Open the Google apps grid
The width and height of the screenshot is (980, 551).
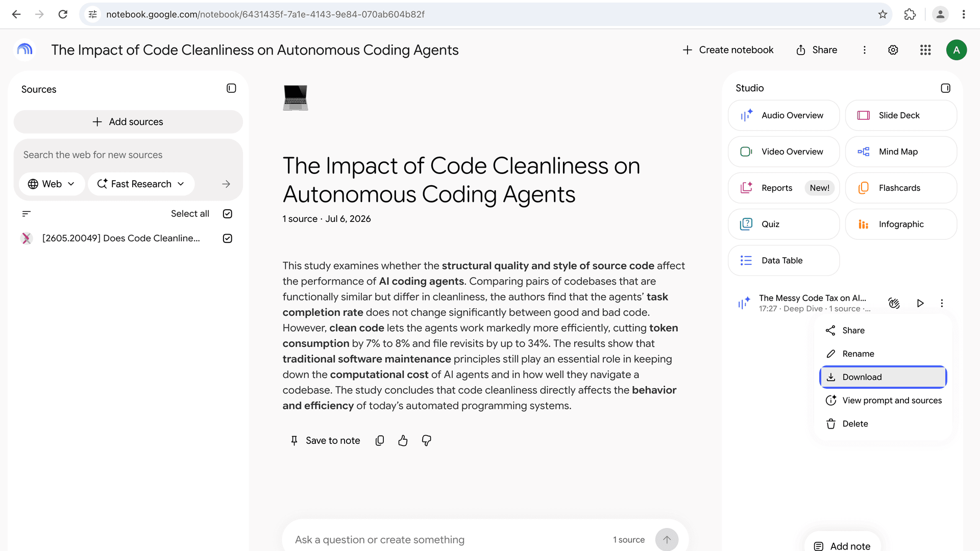925,50
